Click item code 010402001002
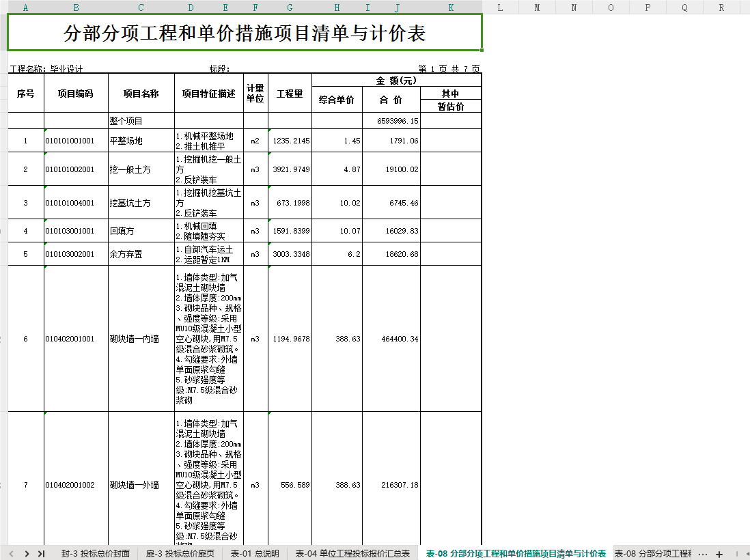This screenshot has height=560, width=750. point(76,485)
